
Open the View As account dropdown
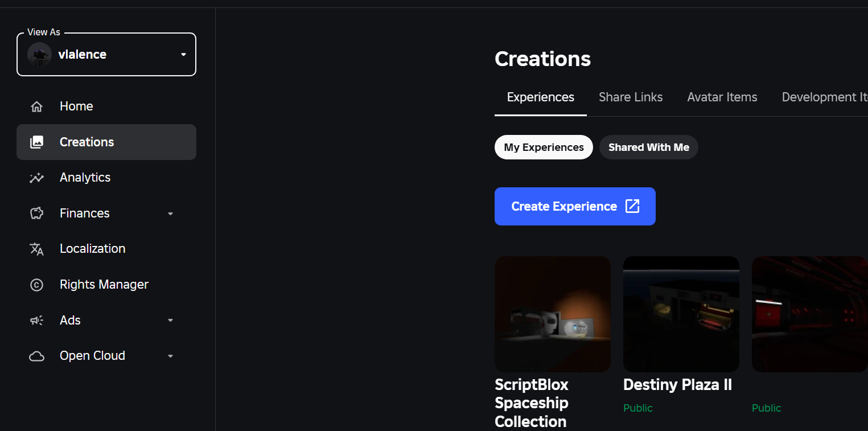pyautogui.click(x=183, y=55)
